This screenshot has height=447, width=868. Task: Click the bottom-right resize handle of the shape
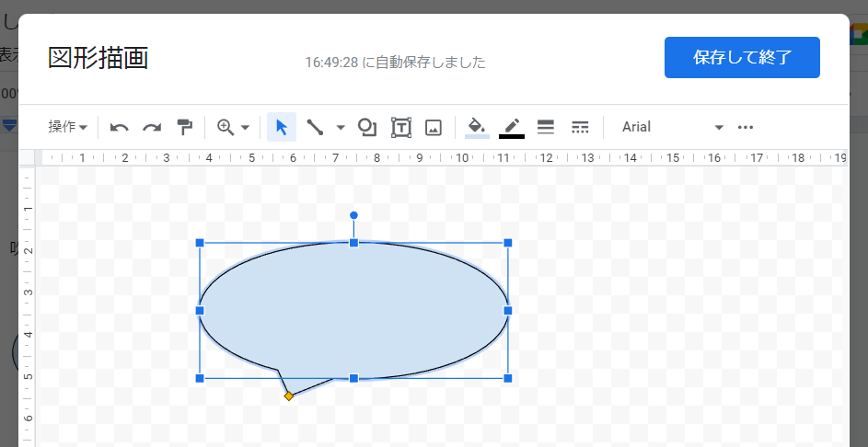tap(508, 378)
